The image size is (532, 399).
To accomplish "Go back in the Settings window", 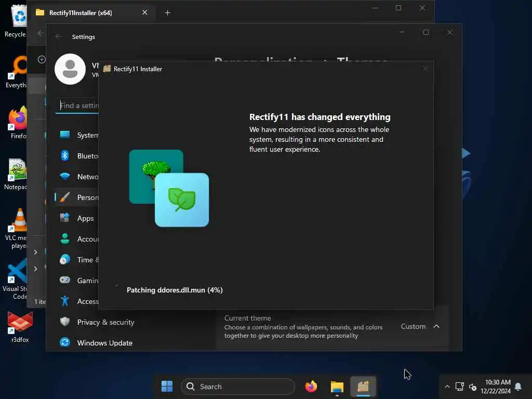I will pyautogui.click(x=58, y=37).
